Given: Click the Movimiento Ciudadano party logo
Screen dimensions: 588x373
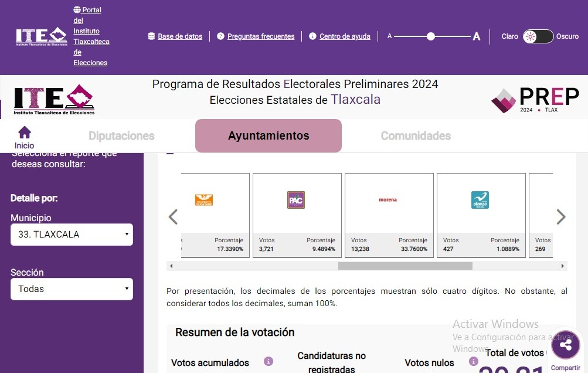Looking at the screenshot, I should coord(204,200).
